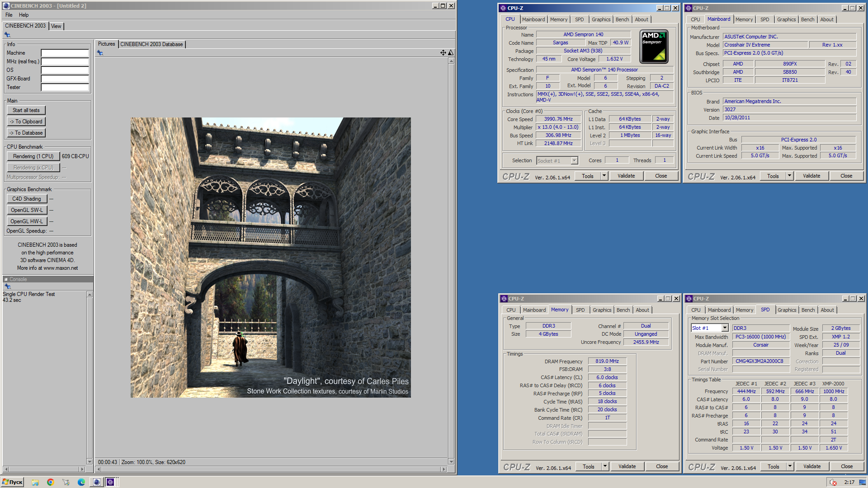This screenshot has height=488, width=868.
Task: Click the AMD Sempron logo in CPU-Z
Action: (654, 47)
